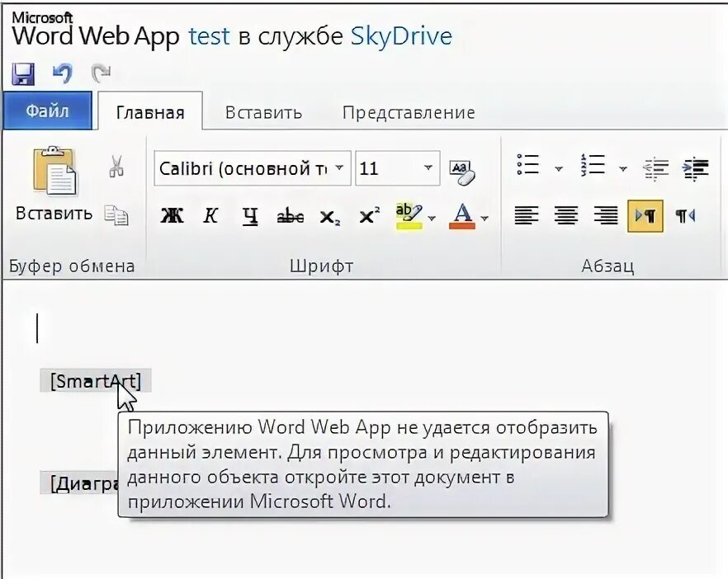Toggle strikethrough abc formatting
Screen dimensions: 728x579
coord(291,216)
